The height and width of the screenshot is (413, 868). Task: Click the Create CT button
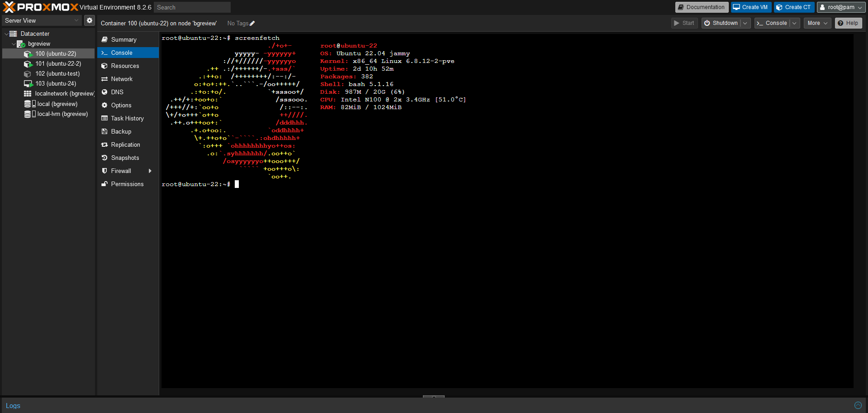[x=794, y=7]
